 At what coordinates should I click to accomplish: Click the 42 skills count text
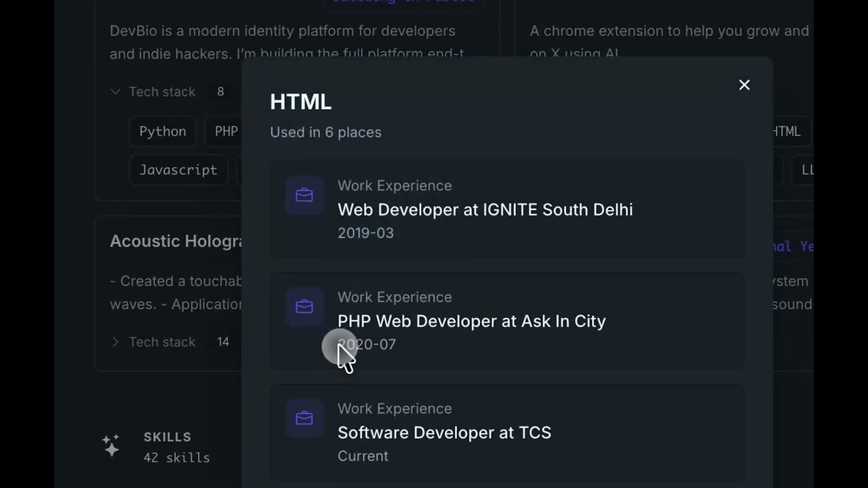pos(176,457)
